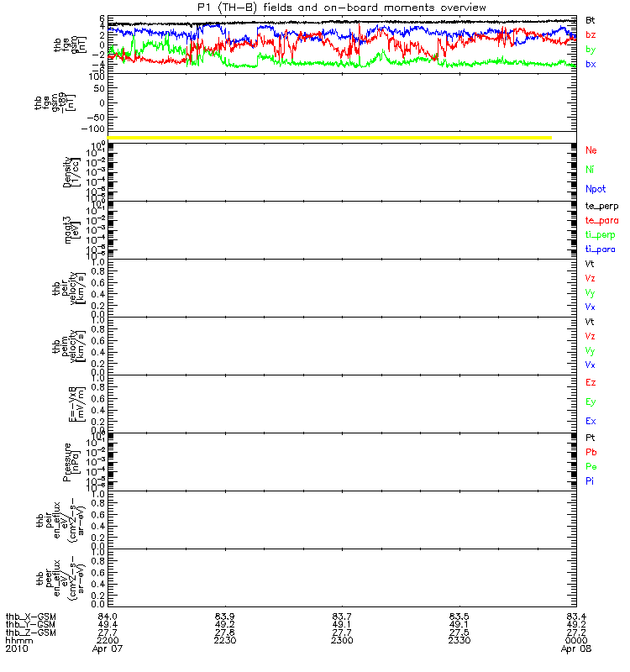This screenshot has height=672, width=630.
Task: Select the blue bx legend label
Action: [591, 64]
